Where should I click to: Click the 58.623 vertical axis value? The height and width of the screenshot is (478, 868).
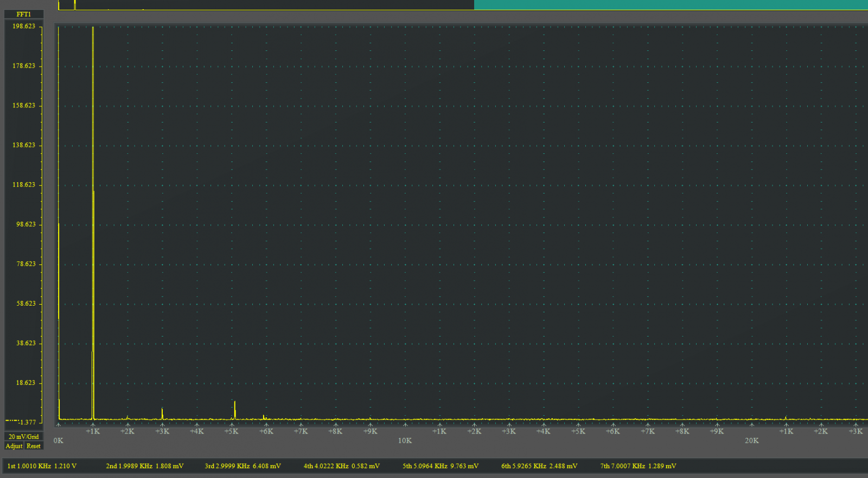tap(25, 303)
